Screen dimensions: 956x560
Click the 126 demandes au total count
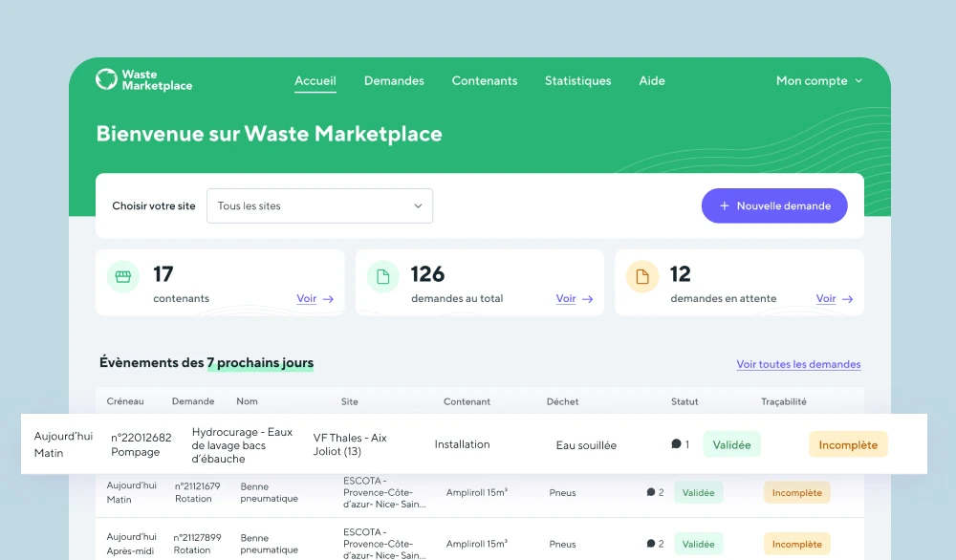pos(427,274)
